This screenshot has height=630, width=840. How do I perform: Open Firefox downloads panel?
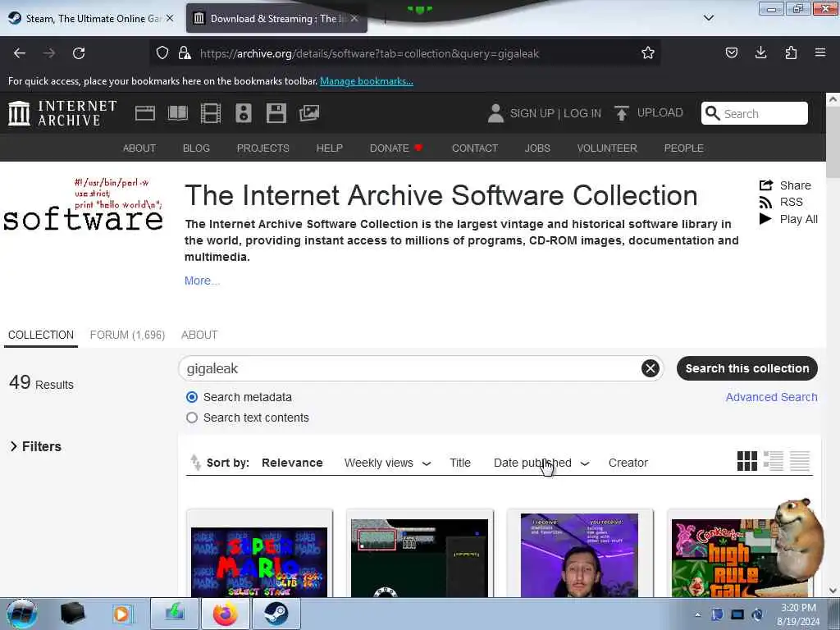[x=761, y=52]
